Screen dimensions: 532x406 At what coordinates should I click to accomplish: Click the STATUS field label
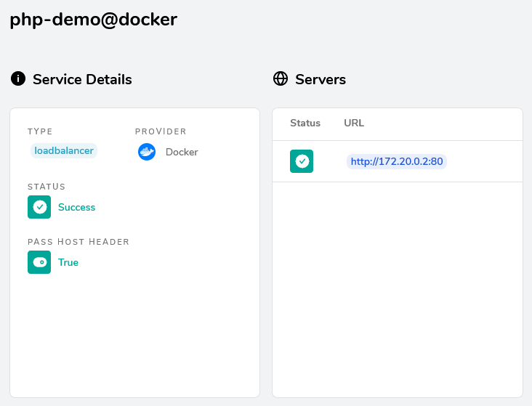pyautogui.click(x=47, y=187)
